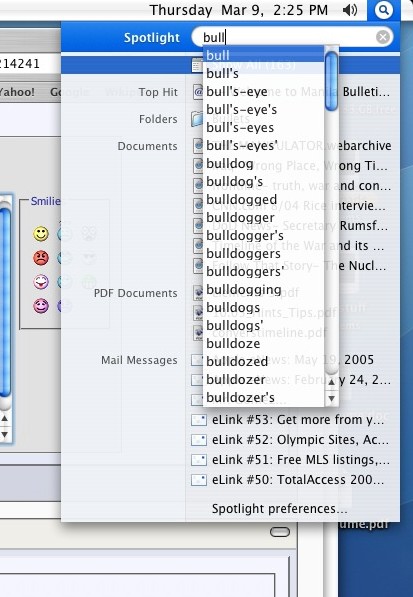Choose the "bull's" suggestion
Viewport: 413px width, 597px height.
coord(263,73)
